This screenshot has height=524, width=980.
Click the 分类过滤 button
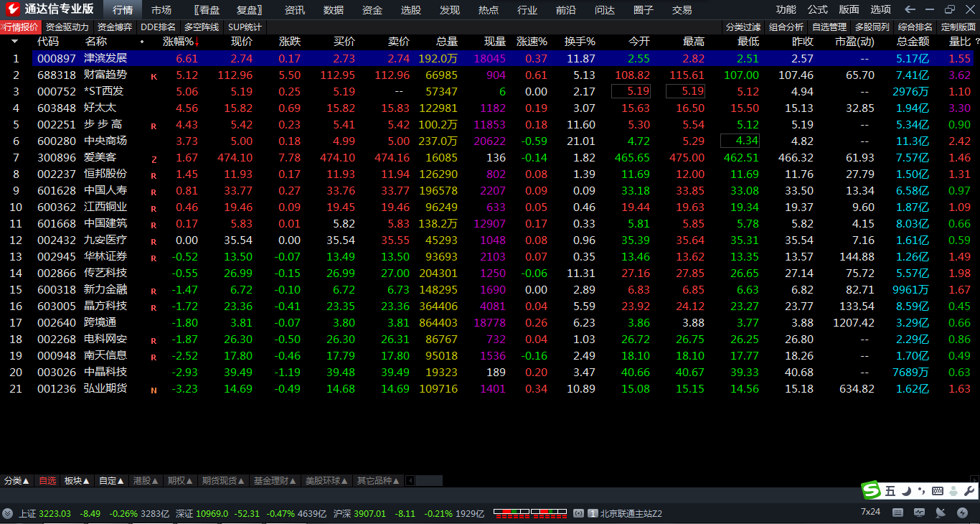coord(743,27)
